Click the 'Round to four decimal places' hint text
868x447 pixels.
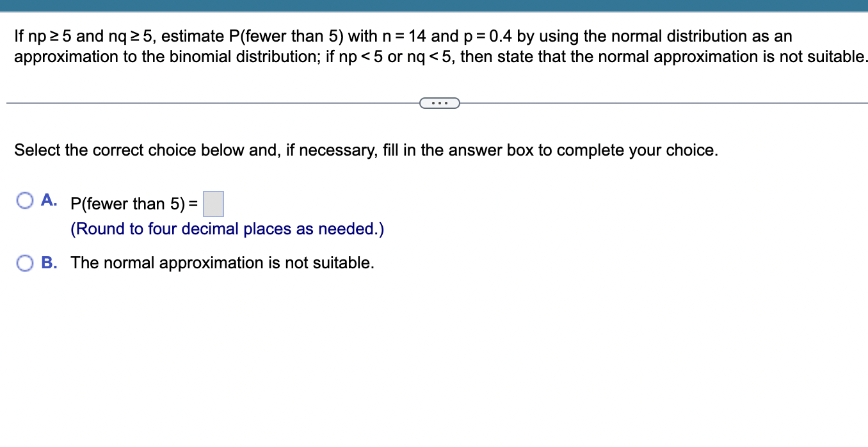tap(227, 229)
